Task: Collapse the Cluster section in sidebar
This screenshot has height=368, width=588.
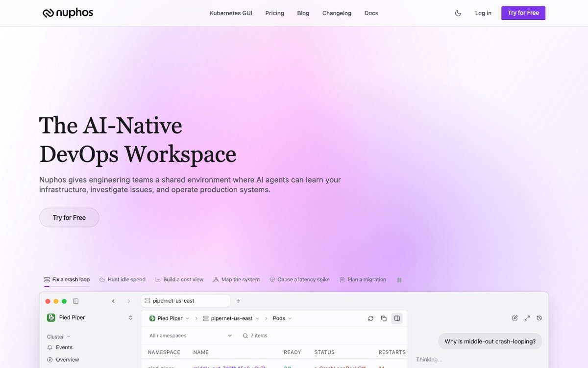Action: pyautogui.click(x=59, y=337)
